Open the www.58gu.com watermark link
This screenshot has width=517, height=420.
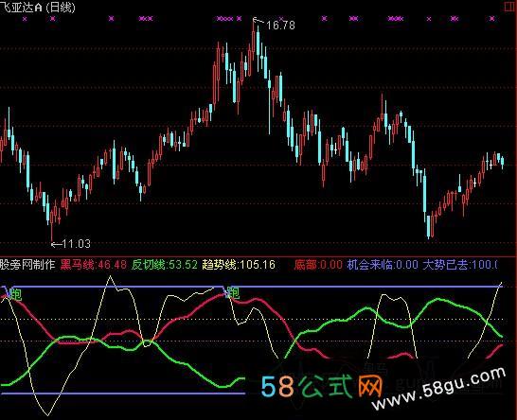(x=438, y=389)
